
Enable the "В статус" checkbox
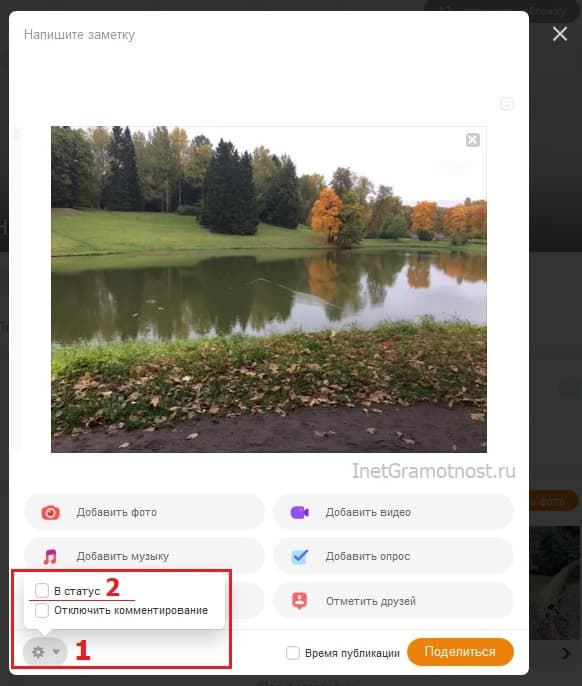(42, 590)
